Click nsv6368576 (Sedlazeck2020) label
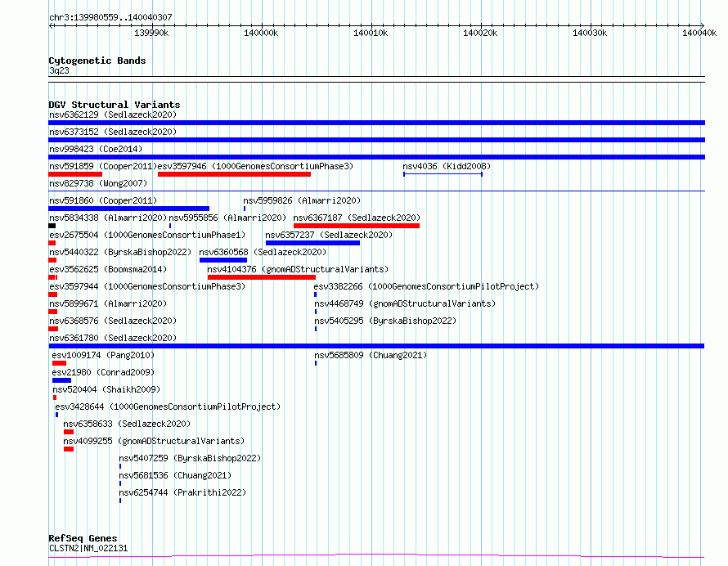The image size is (728, 566). tap(113, 321)
